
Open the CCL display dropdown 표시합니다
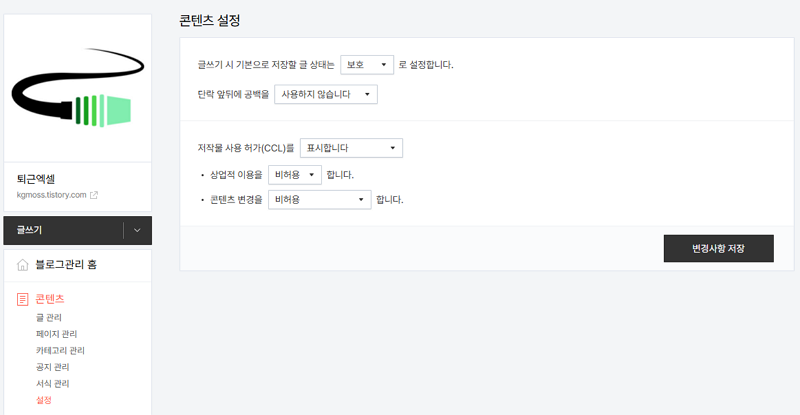tap(351, 148)
